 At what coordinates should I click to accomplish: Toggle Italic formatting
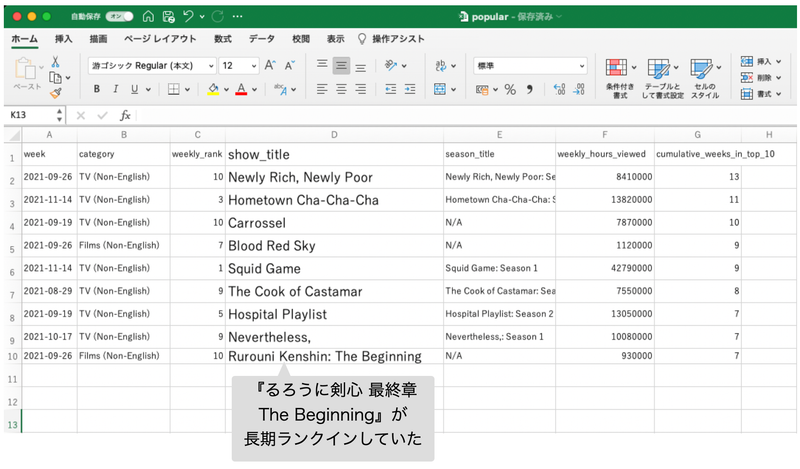click(116, 89)
